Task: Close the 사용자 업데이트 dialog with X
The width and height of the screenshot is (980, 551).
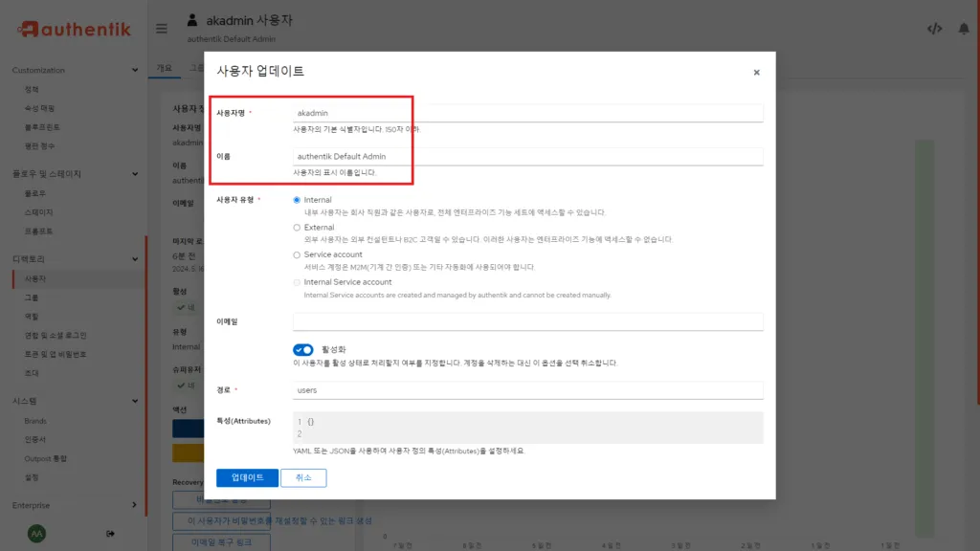Action: 756,72
